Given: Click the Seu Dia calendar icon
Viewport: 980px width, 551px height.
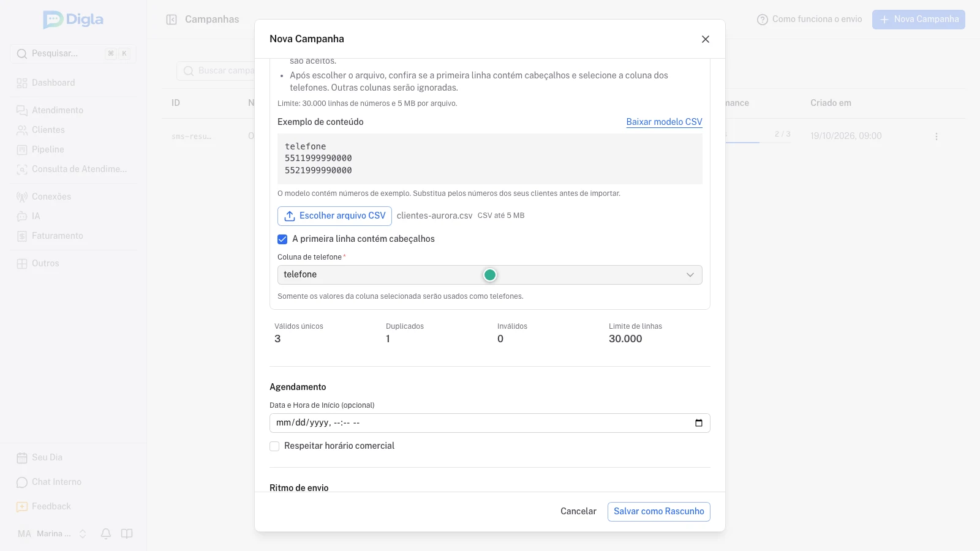Looking at the screenshot, I should pyautogui.click(x=22, y=458).
